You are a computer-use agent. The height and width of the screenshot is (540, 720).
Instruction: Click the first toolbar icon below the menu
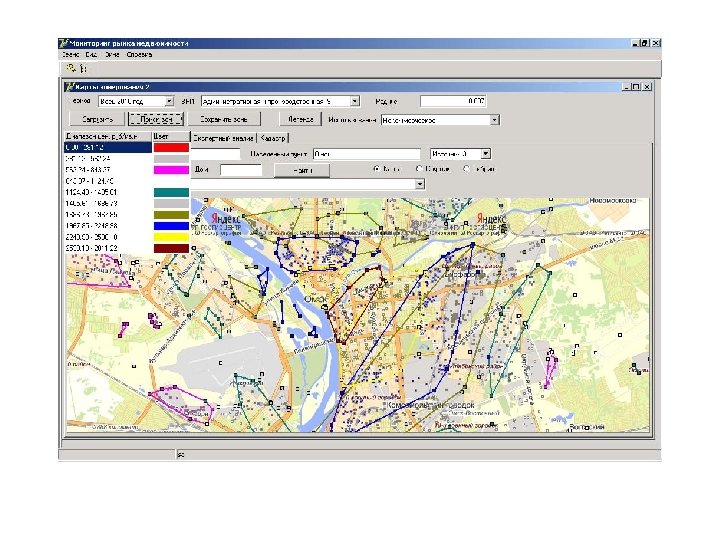[x=71, y=68]
